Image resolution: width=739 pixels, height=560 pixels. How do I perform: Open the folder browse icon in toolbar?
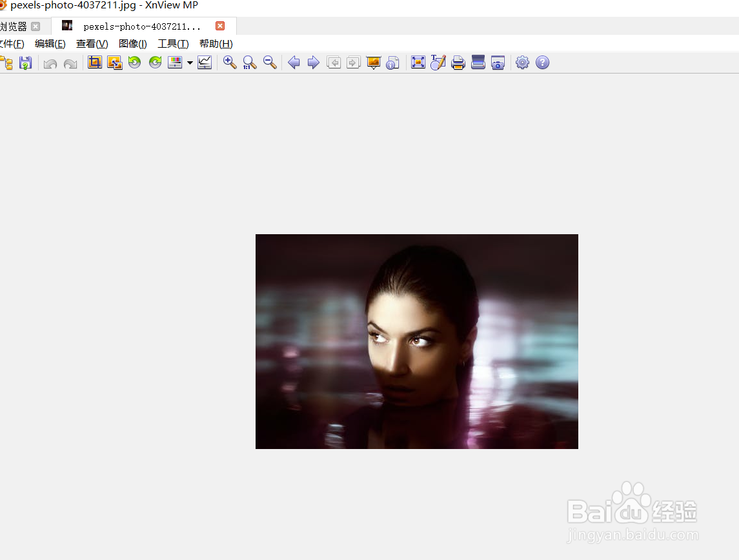click(x=6, y=63)
